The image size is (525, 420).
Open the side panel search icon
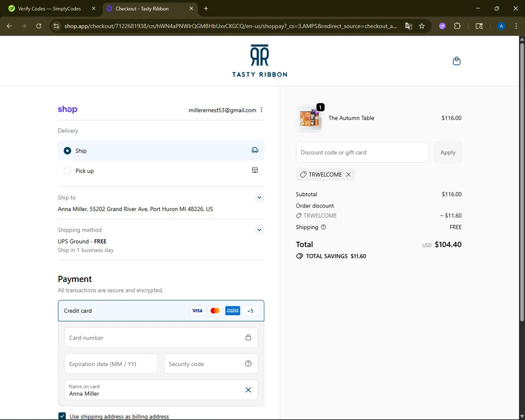(x=479, y=26)
